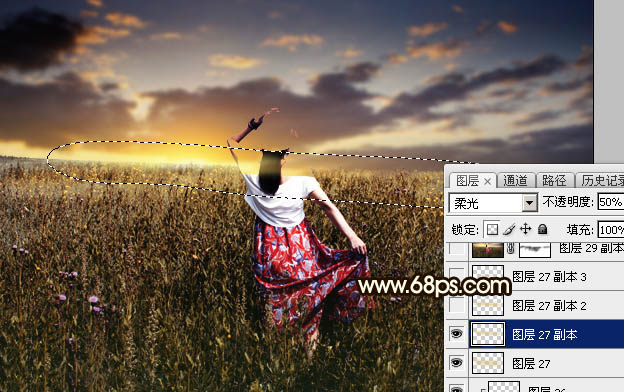Toggle lock all padlock icon
624x392 pixels.
click(542, 229)
